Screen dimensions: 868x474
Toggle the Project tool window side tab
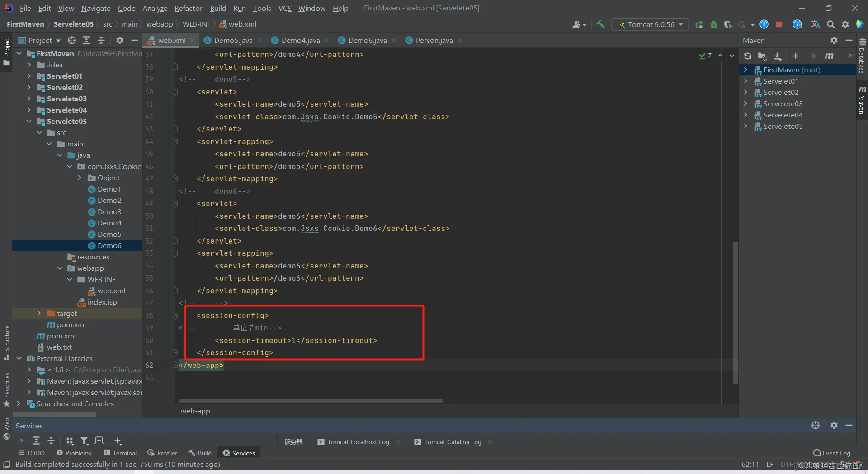coord(6,50)
